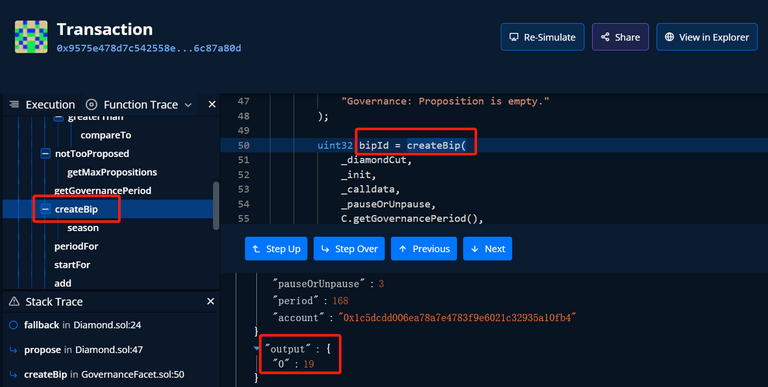
Task: Click _pauseOrUnpause on line 54
Action: [x=388, y=204]
